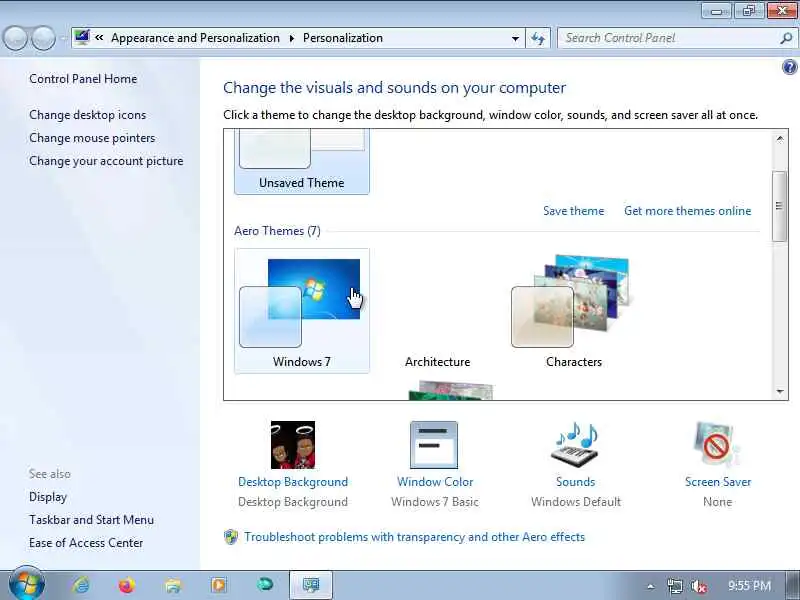Open the Sounds keyboard icon

point(576,443)
